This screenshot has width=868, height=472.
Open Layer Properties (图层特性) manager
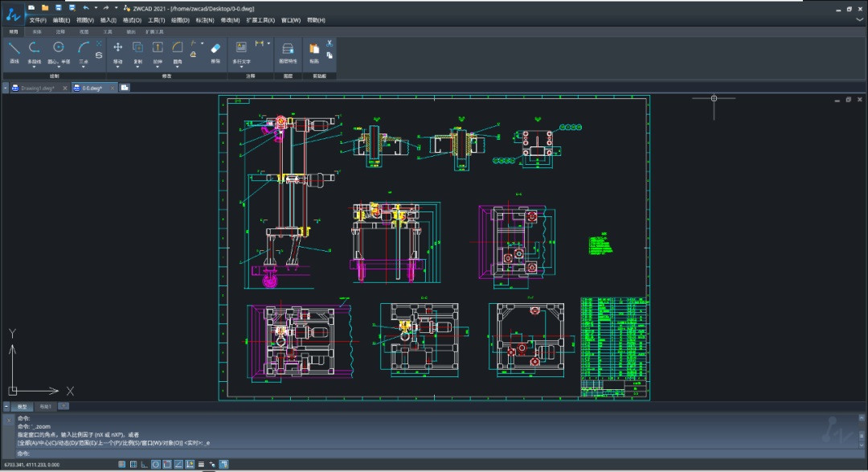288,51
